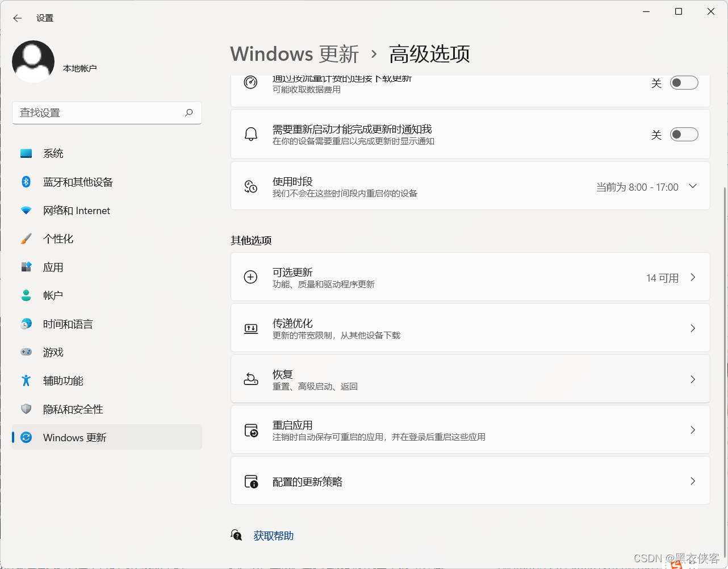The image size is (728, 569).
Task: Click the local account avatar picture
Action: pos(34,61)
